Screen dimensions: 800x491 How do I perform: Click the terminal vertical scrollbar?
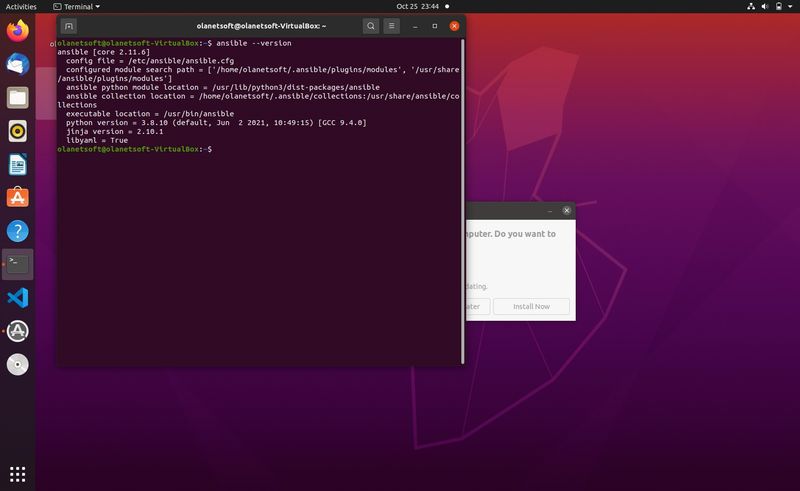[462, 200]
